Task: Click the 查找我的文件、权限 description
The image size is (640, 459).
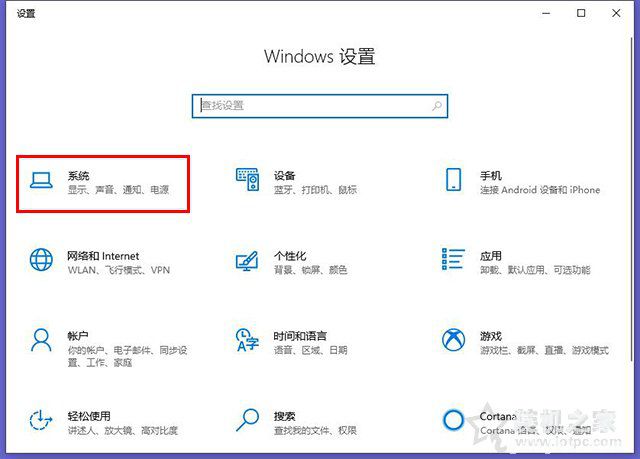Action: click(x=315, y=430)
